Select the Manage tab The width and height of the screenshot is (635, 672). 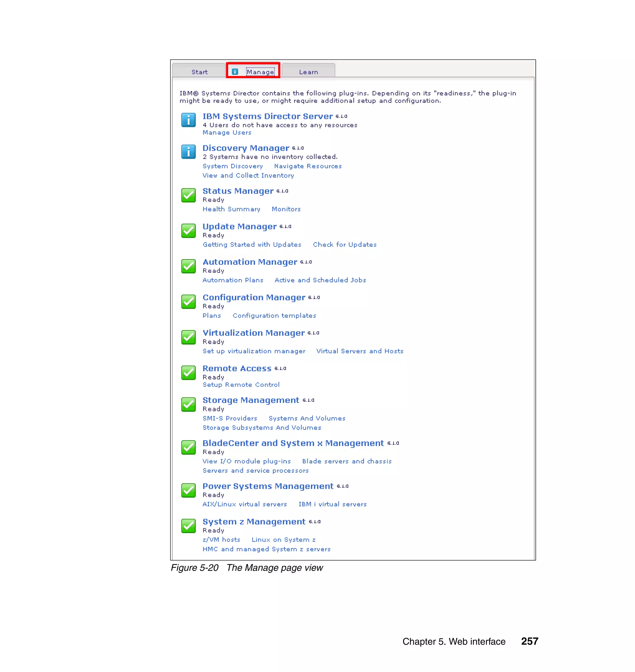coord(253,70)
